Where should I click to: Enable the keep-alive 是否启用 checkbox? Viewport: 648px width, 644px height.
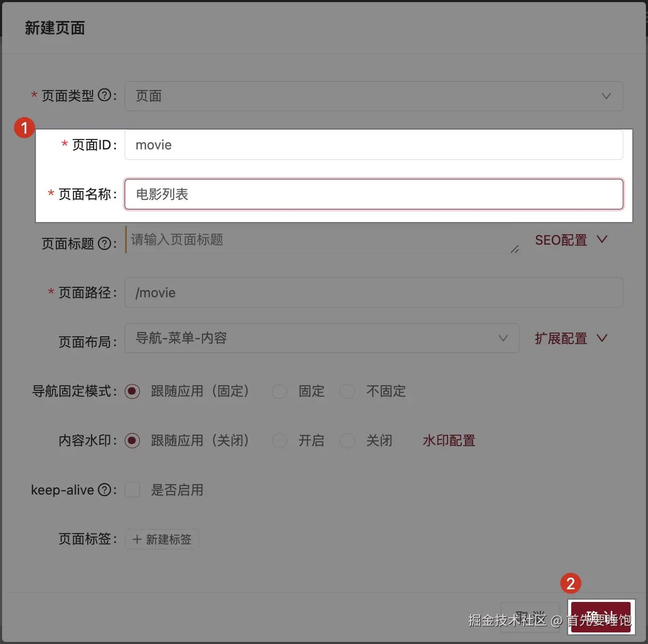pyautogui.click(x=132, y=490)
